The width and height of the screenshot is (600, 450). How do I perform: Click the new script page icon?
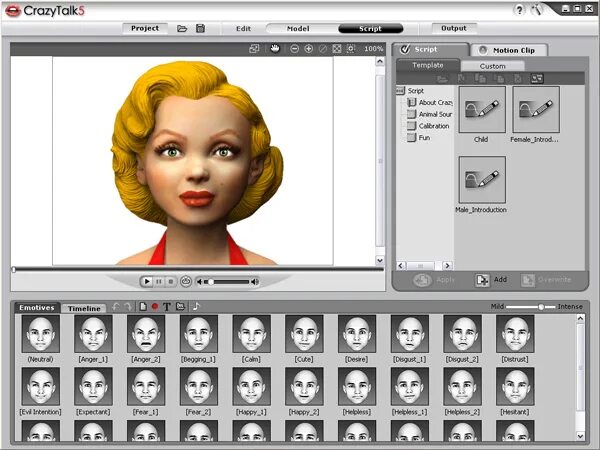[143, 307]
